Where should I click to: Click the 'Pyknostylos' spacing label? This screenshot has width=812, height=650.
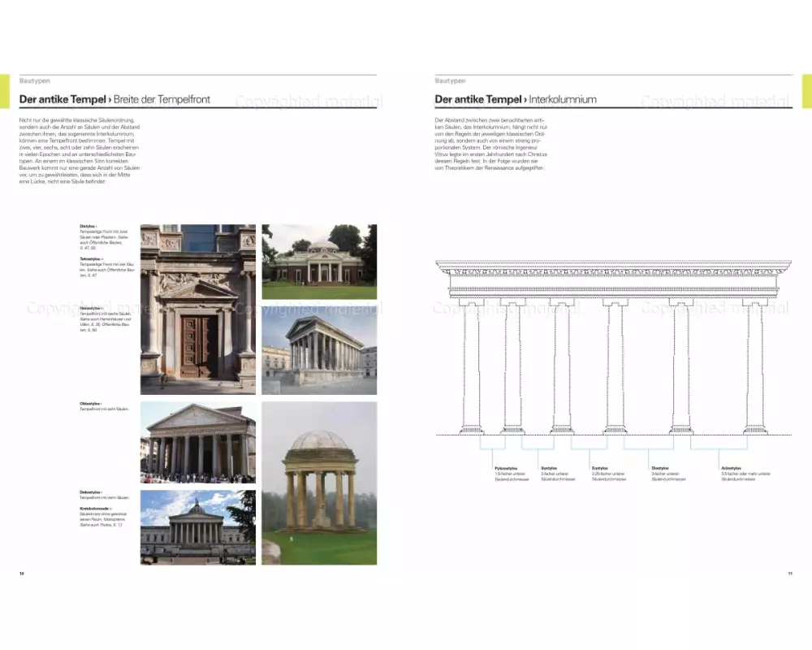507,468
